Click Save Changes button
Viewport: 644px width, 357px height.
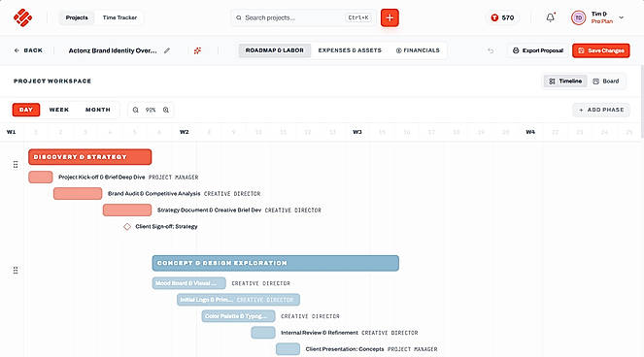[x=601, y=50]
